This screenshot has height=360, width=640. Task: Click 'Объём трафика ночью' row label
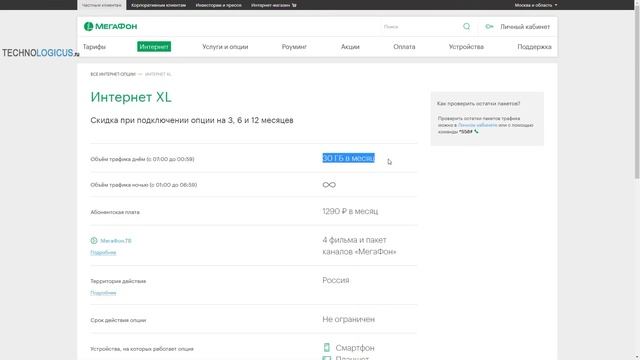(144, 185)
